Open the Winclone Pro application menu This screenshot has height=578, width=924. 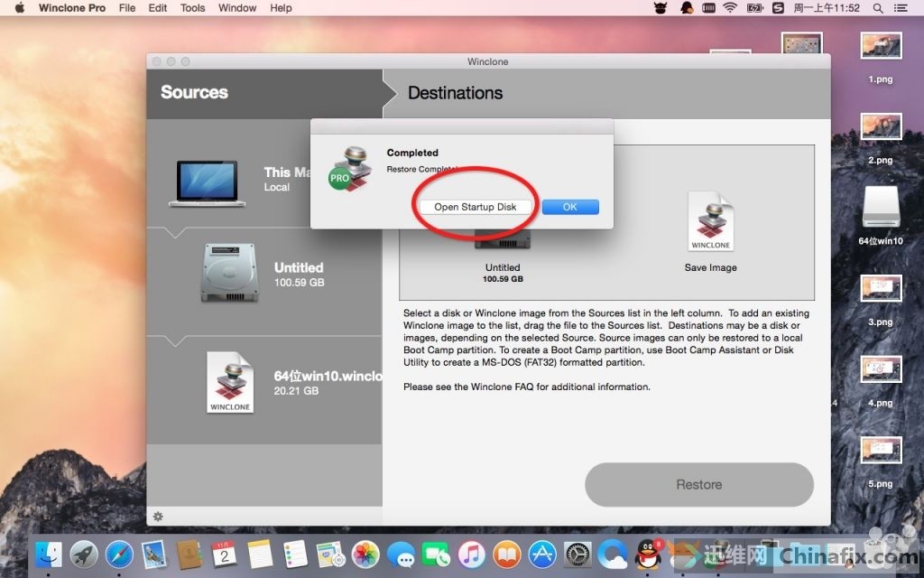72,7
